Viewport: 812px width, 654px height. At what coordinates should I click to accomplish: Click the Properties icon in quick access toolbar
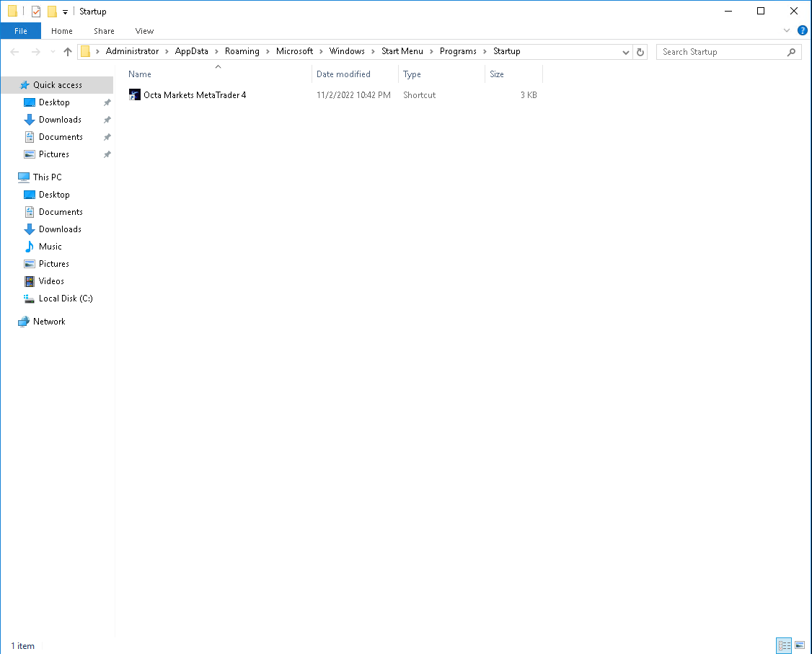click(36, 12)
